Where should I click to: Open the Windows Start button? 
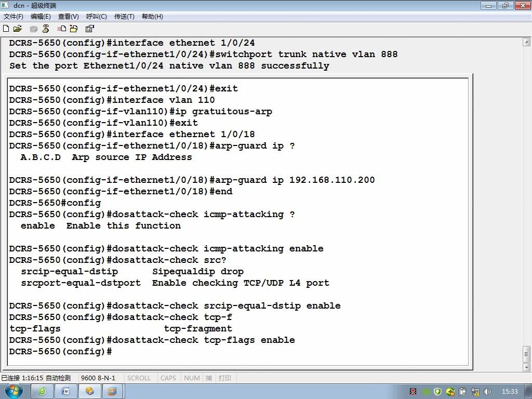point(14,391)
